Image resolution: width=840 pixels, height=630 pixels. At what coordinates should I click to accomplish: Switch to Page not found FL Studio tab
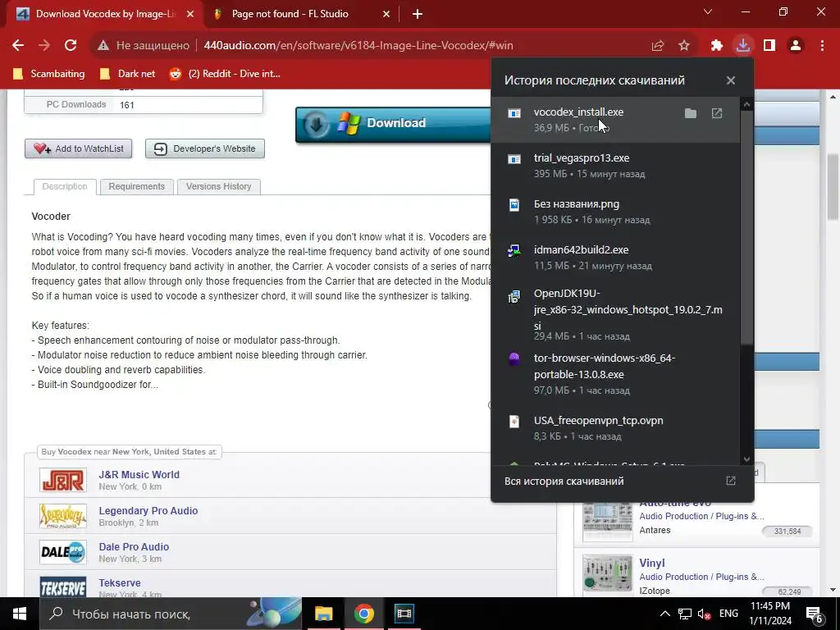pyautogui.click(x=290, y=14)
